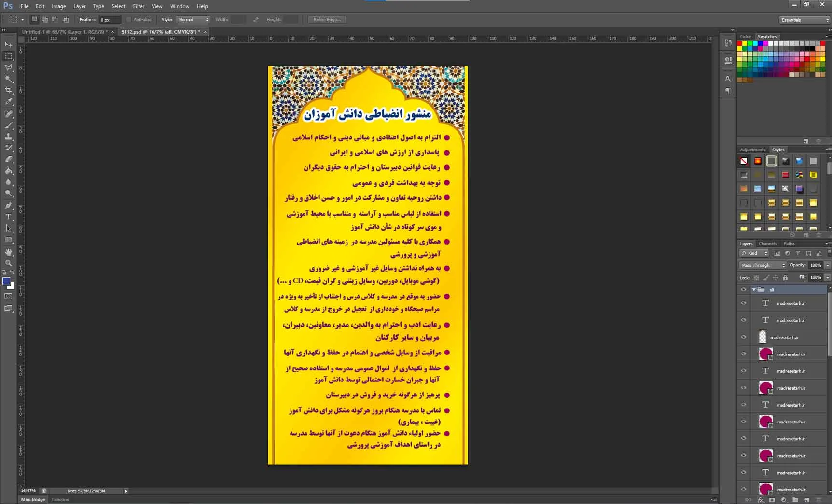Select the Eraser tool
This screenshot has width=832, height=504.
9,159
